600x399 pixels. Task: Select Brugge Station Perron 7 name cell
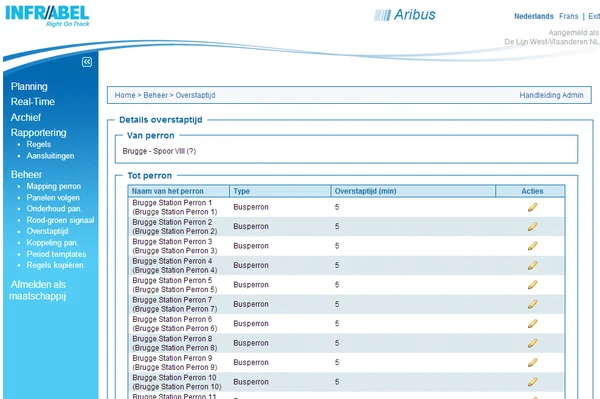174,305
